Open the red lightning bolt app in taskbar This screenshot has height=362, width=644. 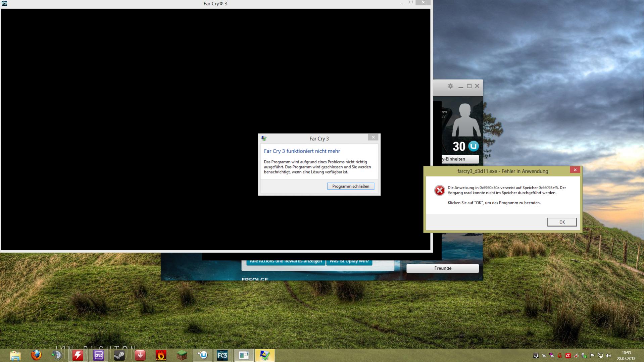coord(78,355)
